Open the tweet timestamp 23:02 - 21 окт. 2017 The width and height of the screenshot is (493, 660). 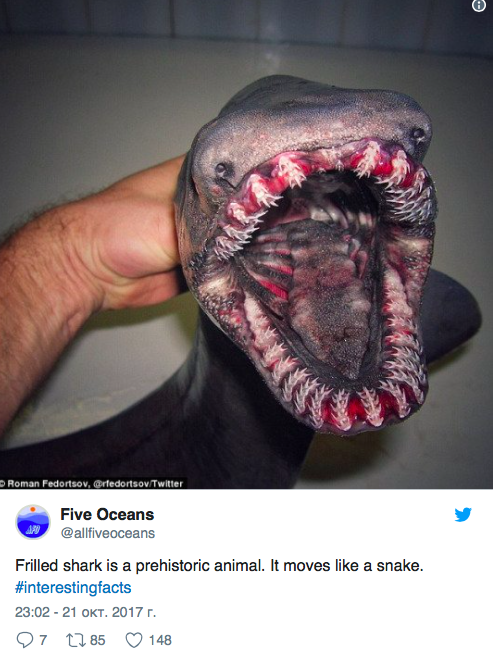[x=85, y=612]
